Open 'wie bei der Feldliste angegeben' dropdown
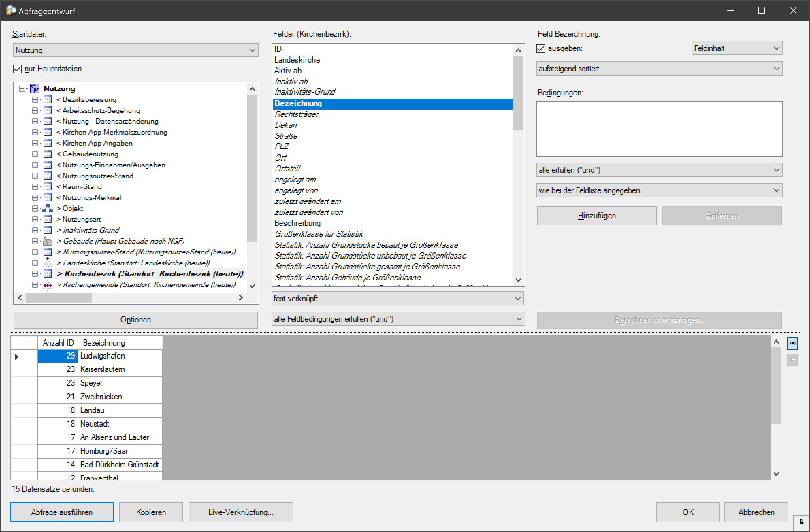The image size is (810, 532). pyautogui.click(x=659, y=190)
